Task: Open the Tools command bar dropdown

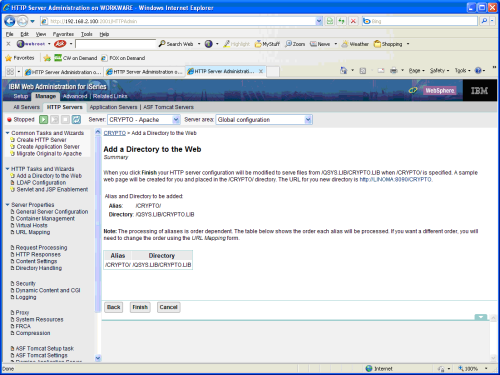Action: coord(463,71)
